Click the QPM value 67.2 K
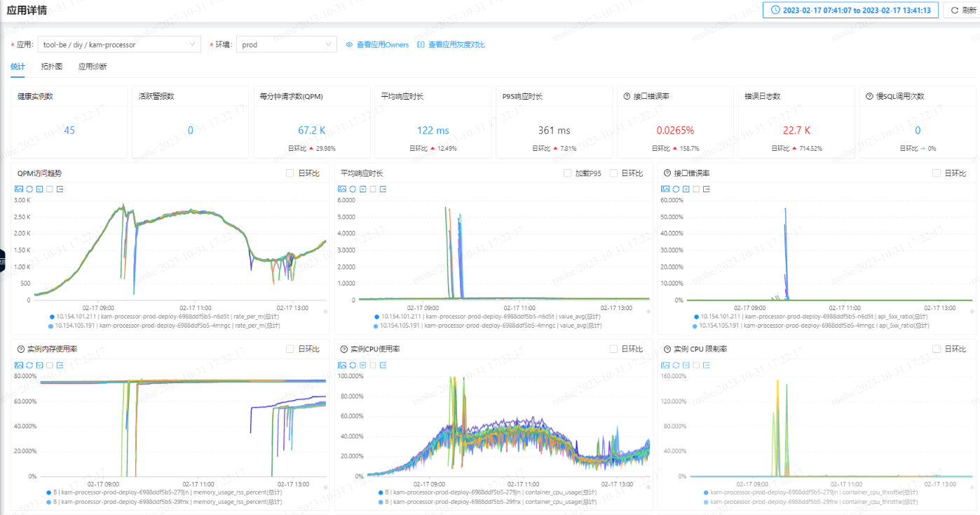Image resolution: width=980 pixels, height=515 pixels. (x=312, y=131)
